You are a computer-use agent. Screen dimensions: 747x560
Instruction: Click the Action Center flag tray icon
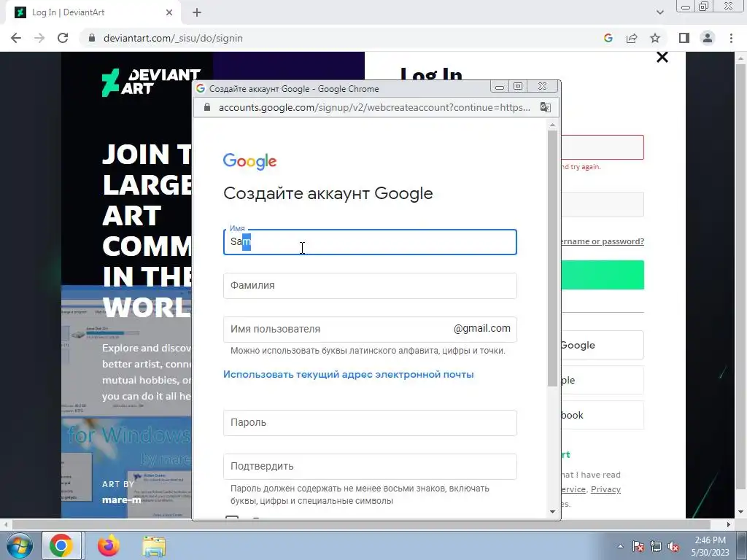pos(638,546)
